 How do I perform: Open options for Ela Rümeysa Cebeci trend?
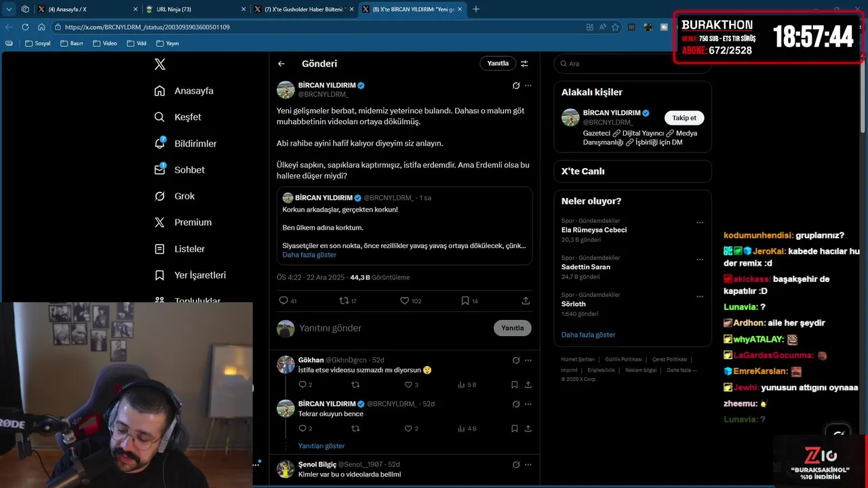tap(700, 222)
